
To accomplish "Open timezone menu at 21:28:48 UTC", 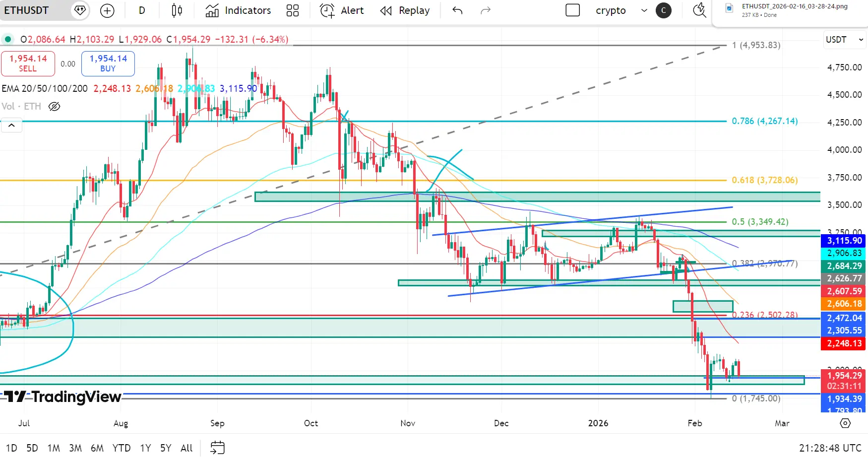I will 830,448.
